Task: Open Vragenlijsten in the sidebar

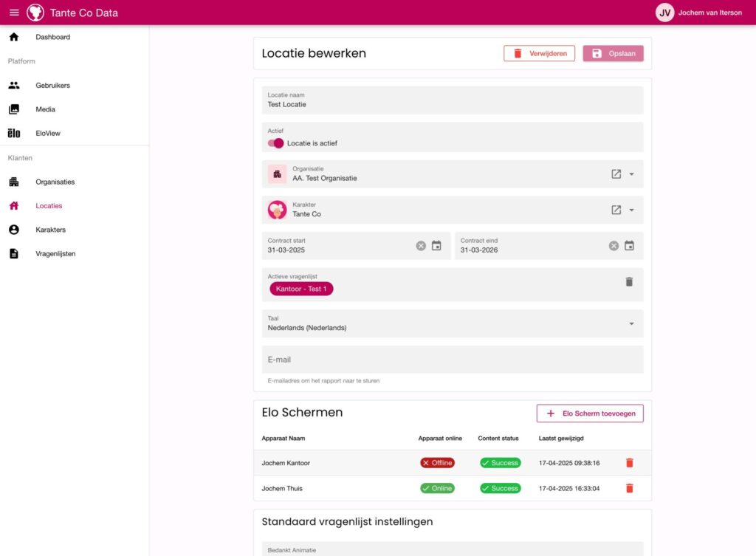Action: point(55,254)
